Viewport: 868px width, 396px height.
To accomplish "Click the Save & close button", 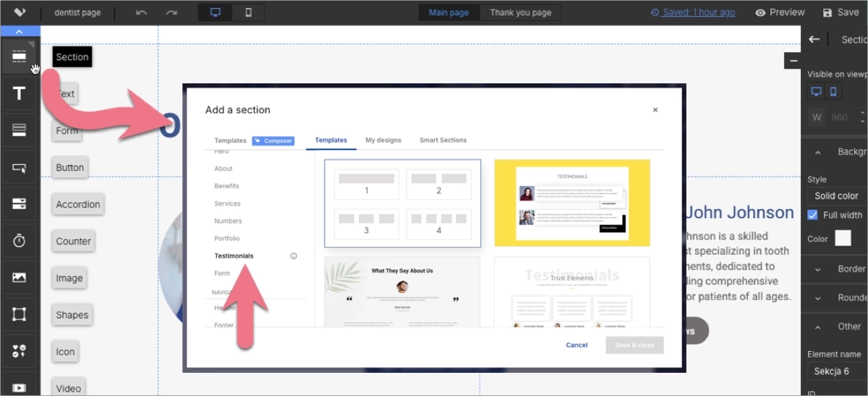I will 634,345.
